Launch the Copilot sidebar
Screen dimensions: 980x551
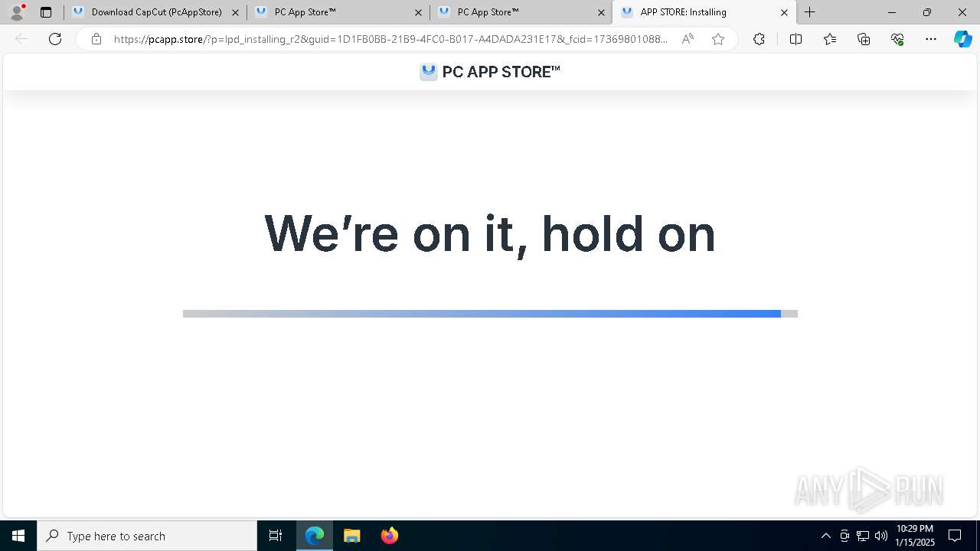click(x=962, y=39)
